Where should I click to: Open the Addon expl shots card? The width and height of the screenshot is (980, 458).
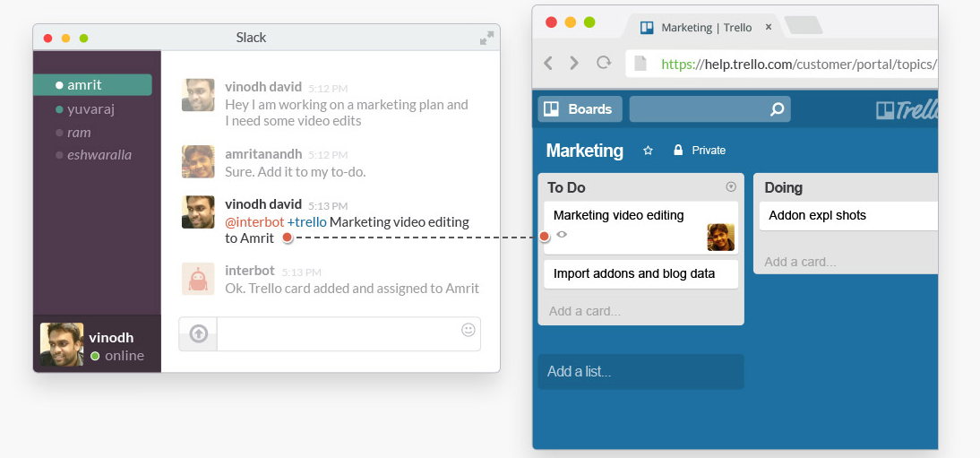[x=848, y=216]
